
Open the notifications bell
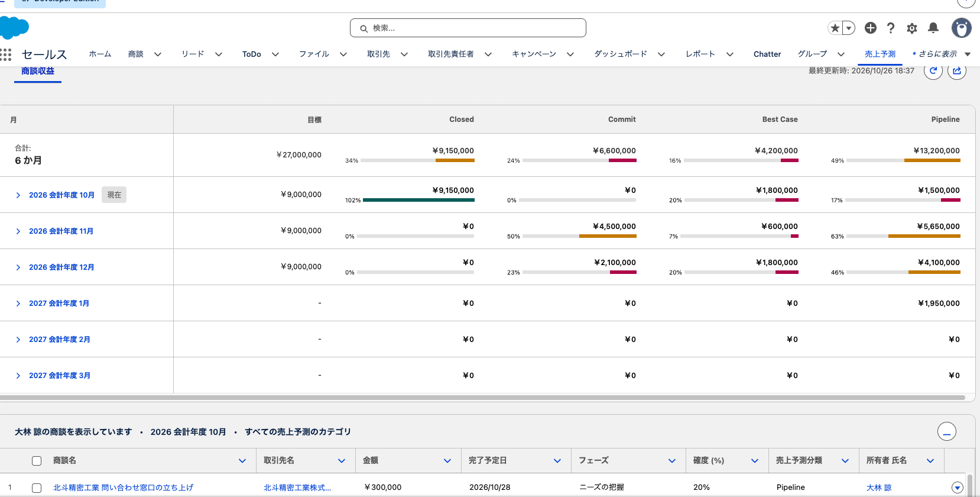pyautogui.click(x=933, y=28)
